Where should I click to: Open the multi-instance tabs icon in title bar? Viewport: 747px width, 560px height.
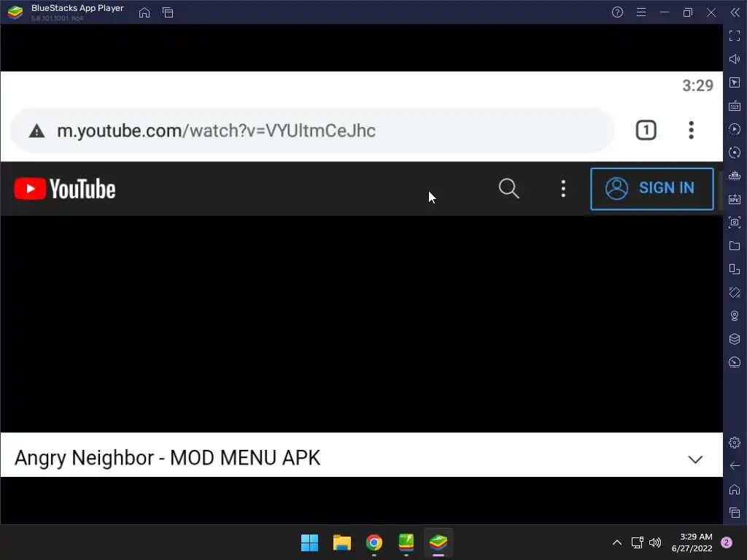pyautogui.click(x=168, y=12)
